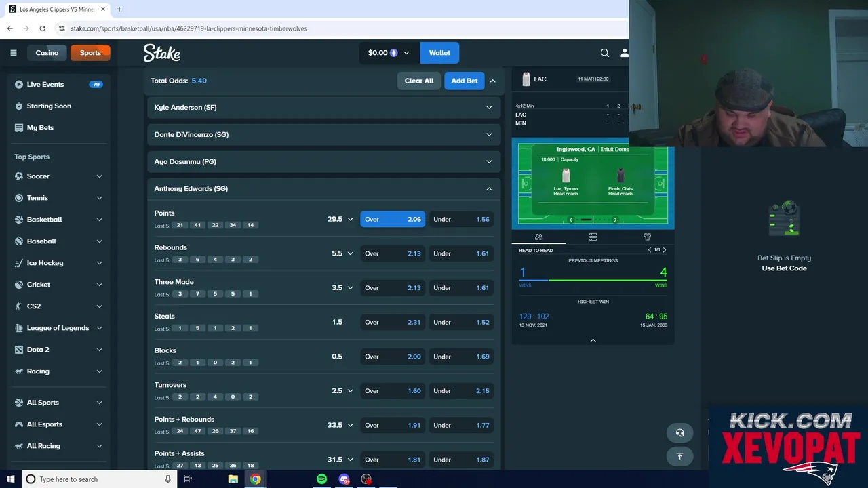Open the standings list tab in widget
The width and height of the screenshot is (868, 488).
click(593, 237)
